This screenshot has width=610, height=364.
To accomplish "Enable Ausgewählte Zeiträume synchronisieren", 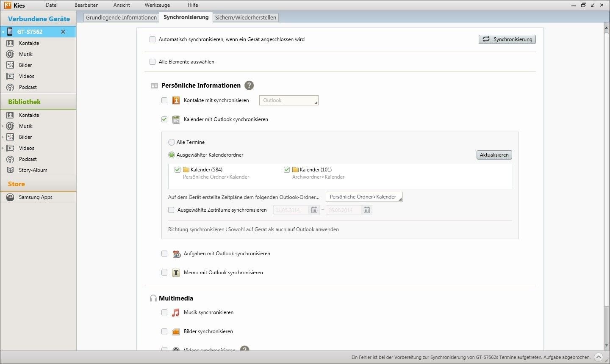I will [x=171, y=210].
